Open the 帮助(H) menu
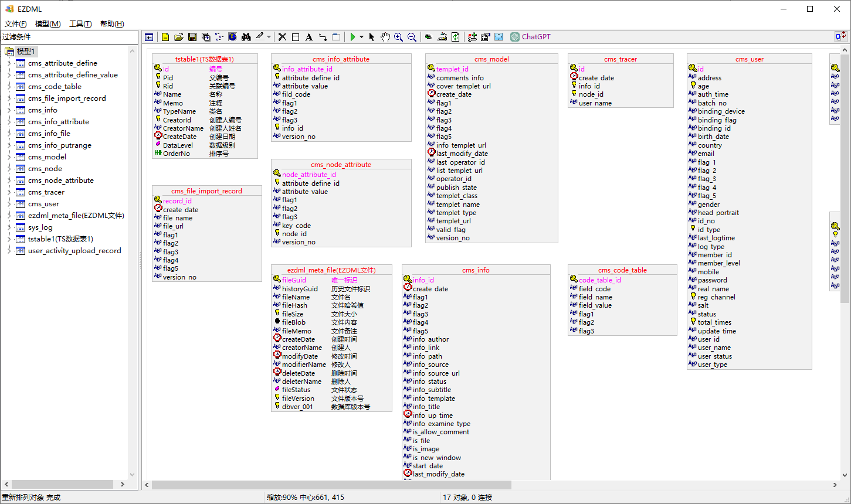 pyautogui.click(x=112, y=24)
